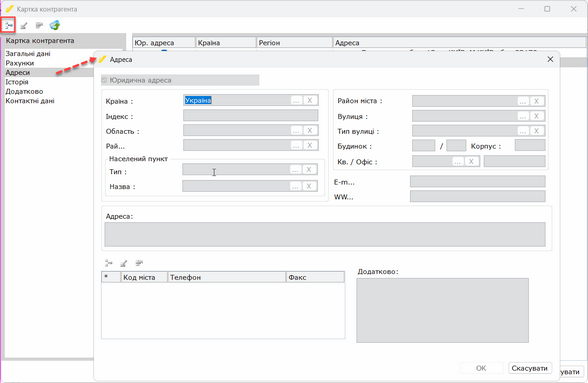Open Додатково in the left panel
This screenshot has height=383, width=588.
[x=24, y=91]
